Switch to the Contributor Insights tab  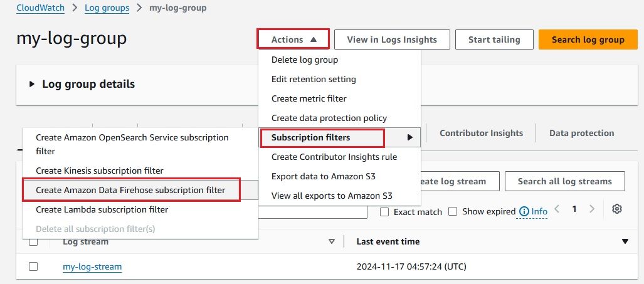click(482, 134)
